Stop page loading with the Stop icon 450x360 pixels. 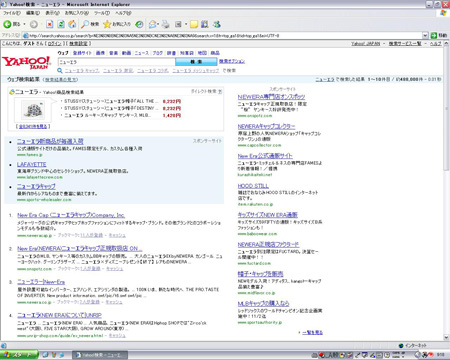click(x=50, y=24)
